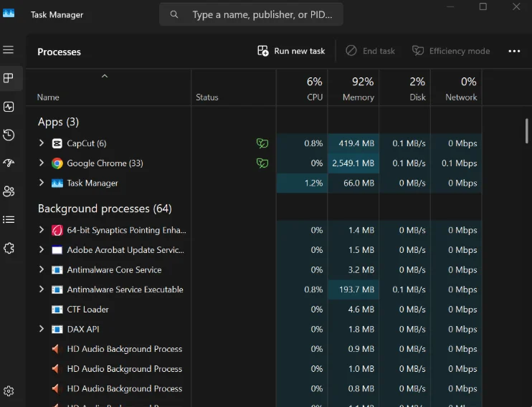Screen dimensions: 532x407
Task: Maximize the Task Manager window
Action: click(483, 6)
